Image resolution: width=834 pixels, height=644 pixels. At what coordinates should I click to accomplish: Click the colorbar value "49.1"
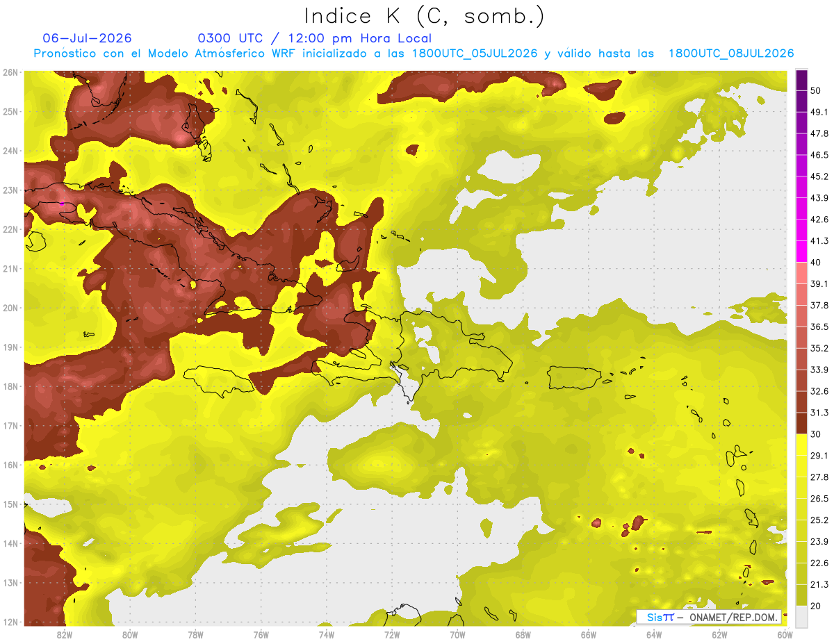point(819,112)
